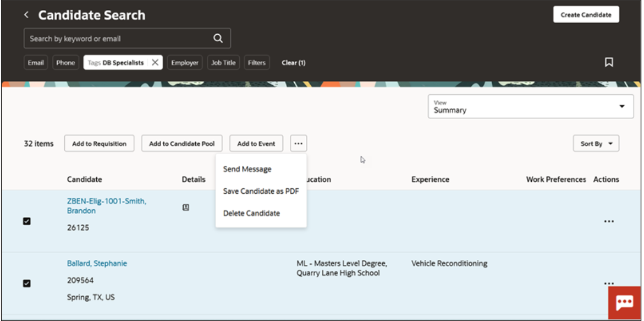Click the Experience column header

point(430,179)
